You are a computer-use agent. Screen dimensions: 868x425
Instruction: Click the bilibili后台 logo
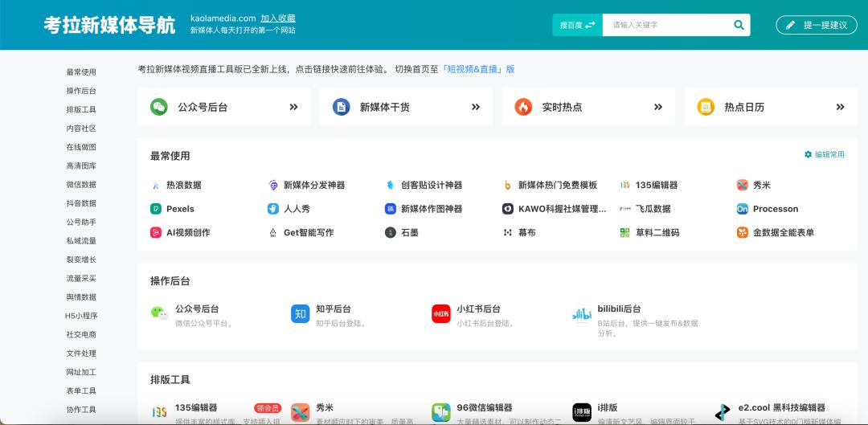[582, 314]
